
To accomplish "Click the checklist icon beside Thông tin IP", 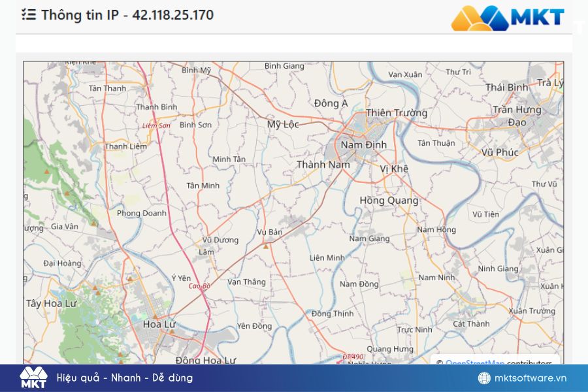I will pos(29,15).
